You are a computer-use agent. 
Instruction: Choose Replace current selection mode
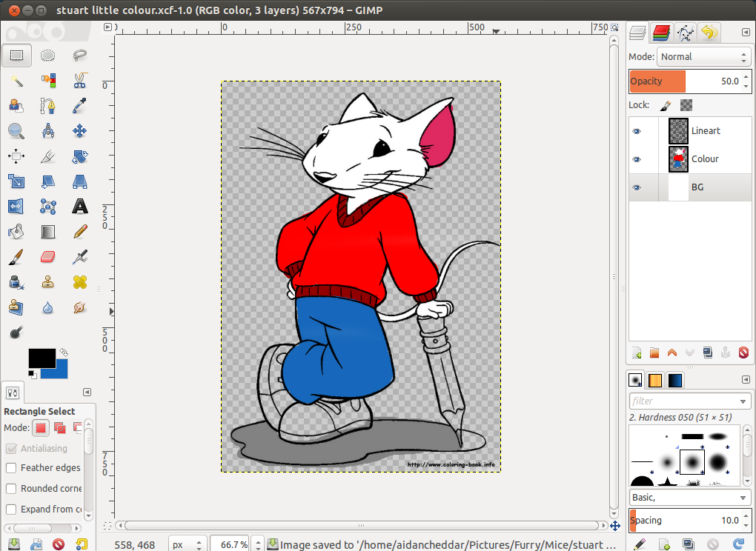[x=41, y=428]
